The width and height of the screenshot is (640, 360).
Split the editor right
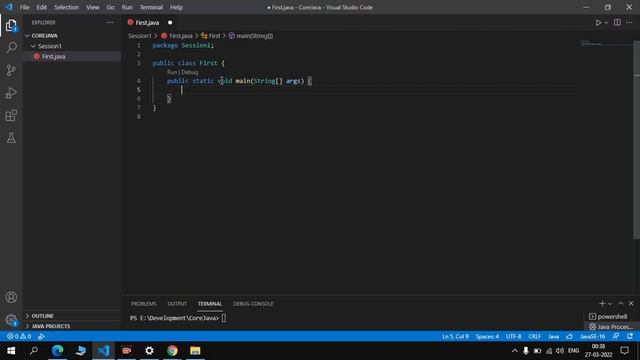pyautogui.click(x=617, y=22)
